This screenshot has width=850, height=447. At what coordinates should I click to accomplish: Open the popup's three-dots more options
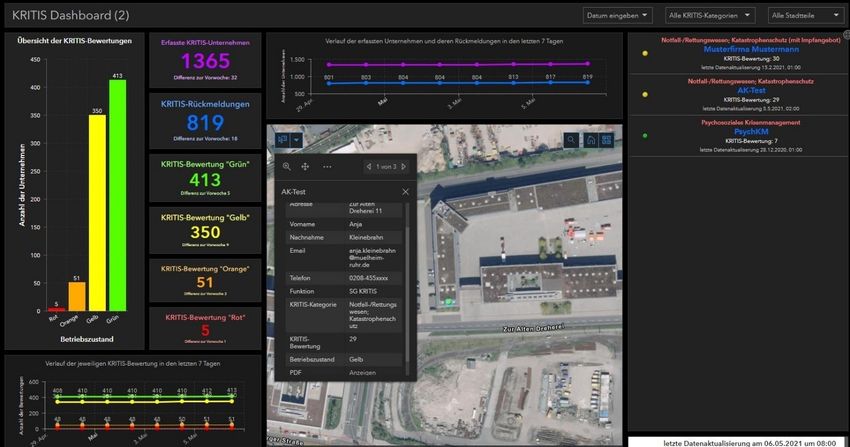point(327,167)
